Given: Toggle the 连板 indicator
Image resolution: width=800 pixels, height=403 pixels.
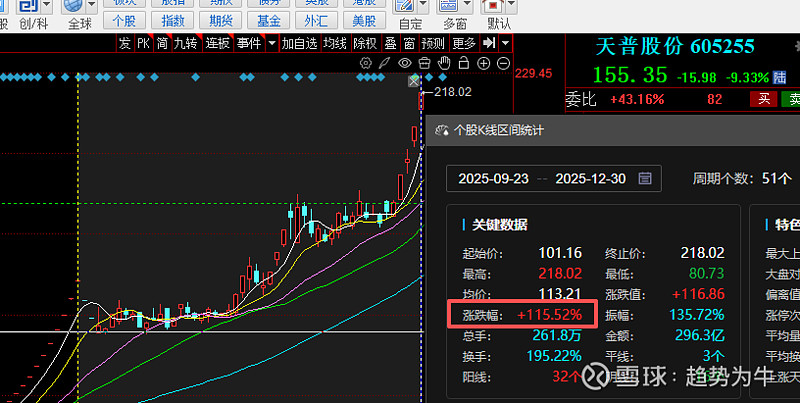Looking at the screenshot, I should (x=217, y=43).
